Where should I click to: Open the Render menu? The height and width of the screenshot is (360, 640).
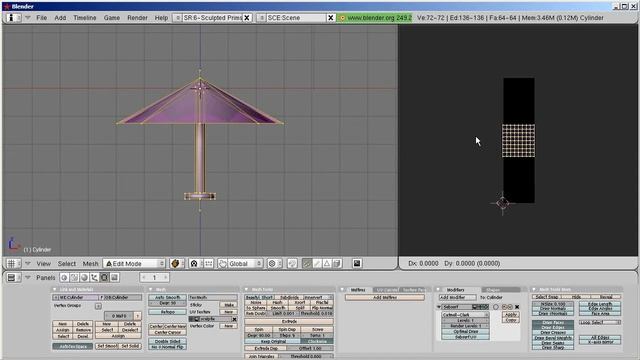(137, 18)
